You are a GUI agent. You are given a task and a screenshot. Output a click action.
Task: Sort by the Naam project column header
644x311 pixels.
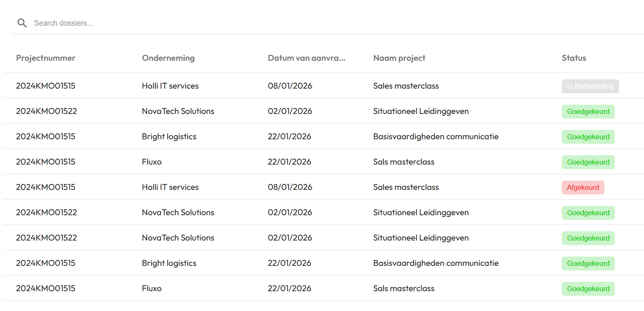click(x=399, y=58)
